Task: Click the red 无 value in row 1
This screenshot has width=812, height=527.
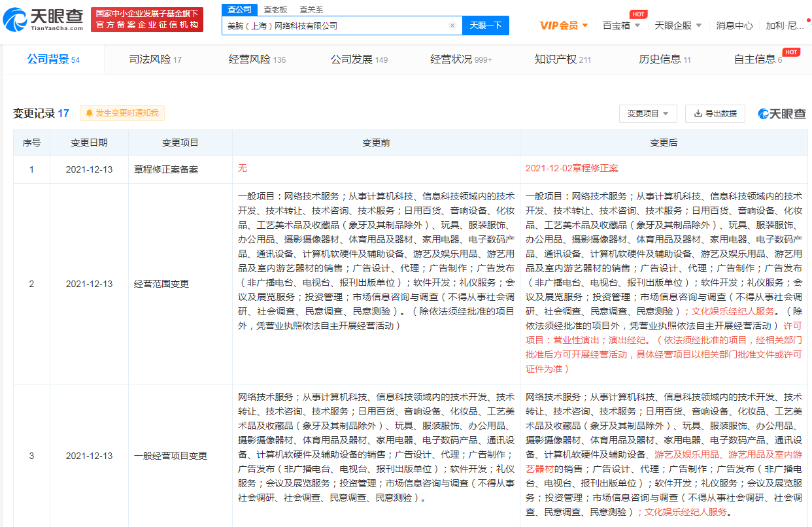Action: tap(243, 169)
